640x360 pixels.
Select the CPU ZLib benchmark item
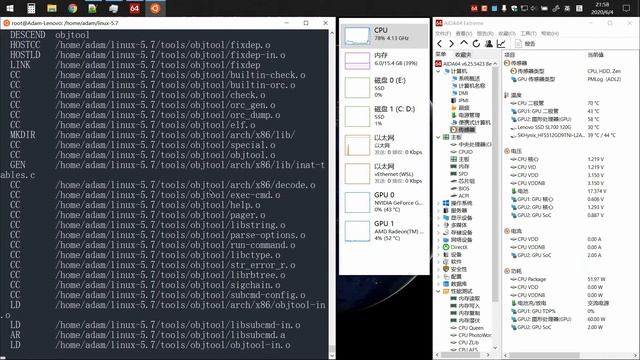pos(464,343)
